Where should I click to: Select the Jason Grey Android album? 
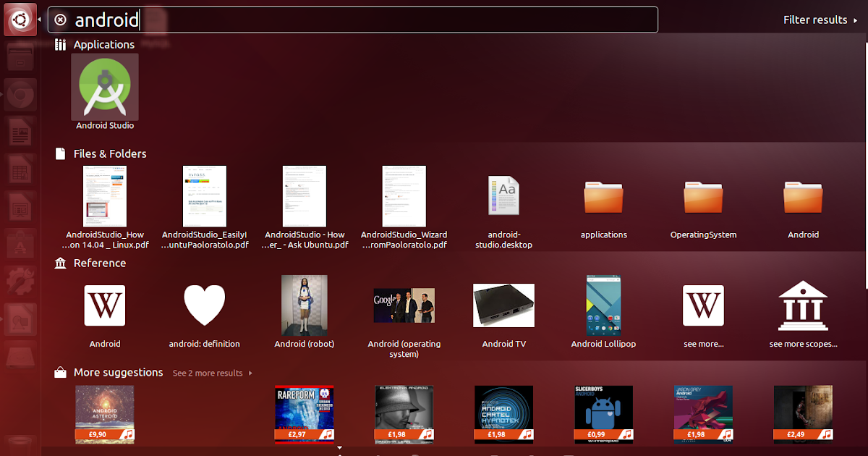(x=703, y=413)
